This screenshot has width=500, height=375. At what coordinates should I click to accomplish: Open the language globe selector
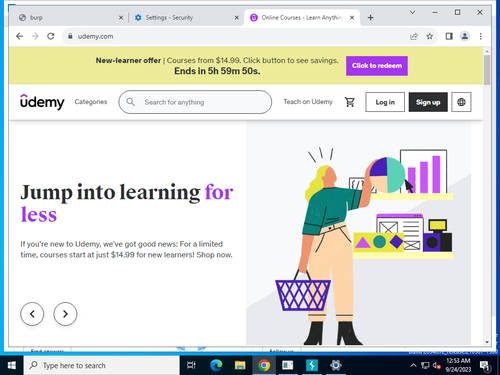point(461,102)
